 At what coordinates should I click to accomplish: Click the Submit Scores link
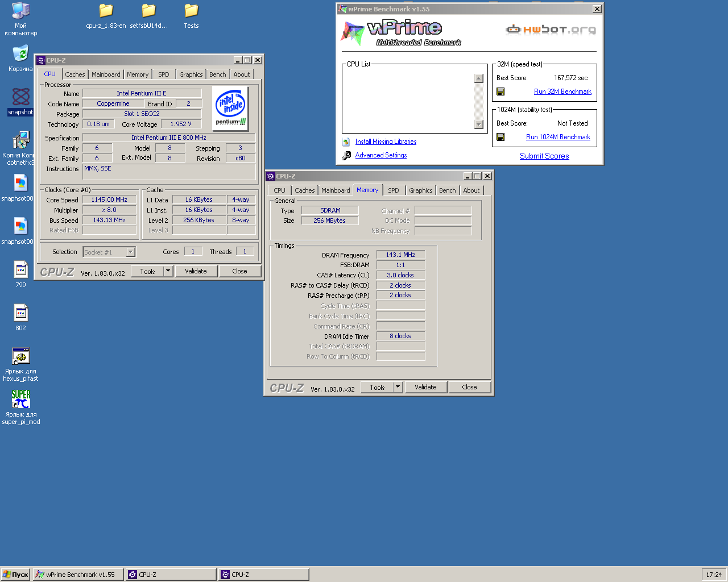544,156
